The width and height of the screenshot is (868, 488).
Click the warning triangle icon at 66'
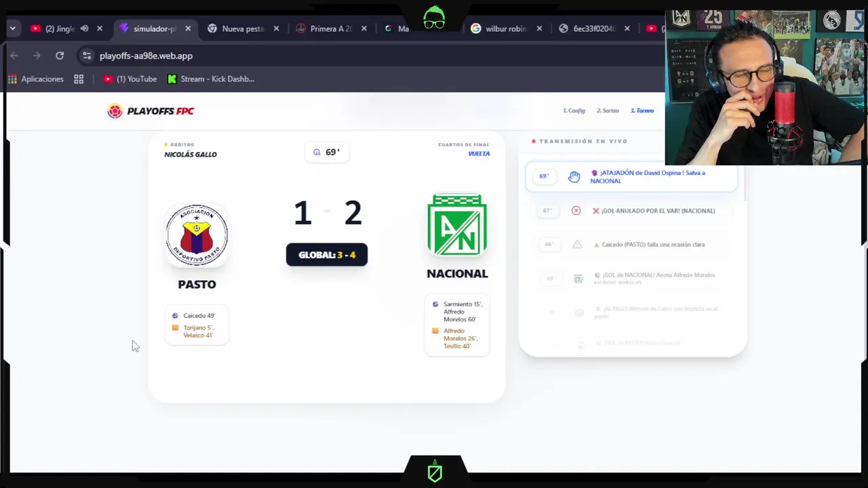(577, 245)
